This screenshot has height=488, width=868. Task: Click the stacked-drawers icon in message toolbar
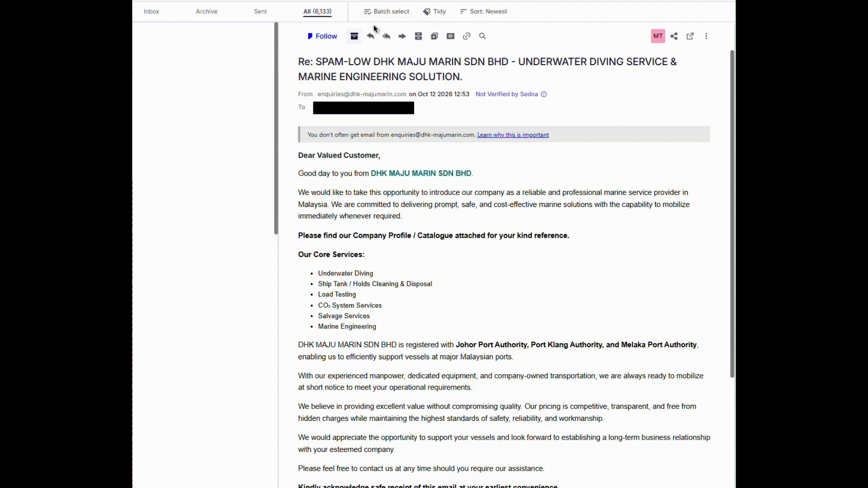[418, 36]
